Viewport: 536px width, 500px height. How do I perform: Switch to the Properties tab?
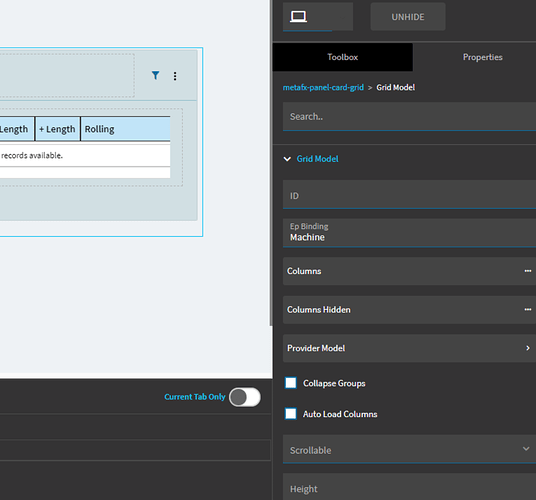click(482, 57)
